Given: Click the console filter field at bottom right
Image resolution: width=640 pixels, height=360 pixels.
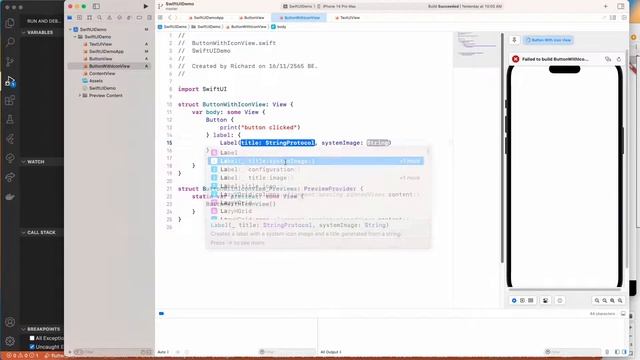Looking at the screenshot, I should pos(573,352).
